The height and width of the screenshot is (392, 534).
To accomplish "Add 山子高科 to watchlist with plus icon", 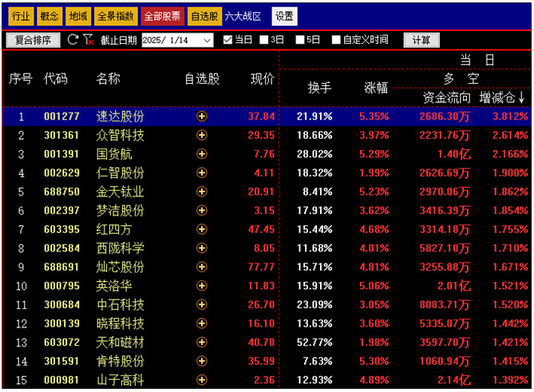I will tap(202, 380).
